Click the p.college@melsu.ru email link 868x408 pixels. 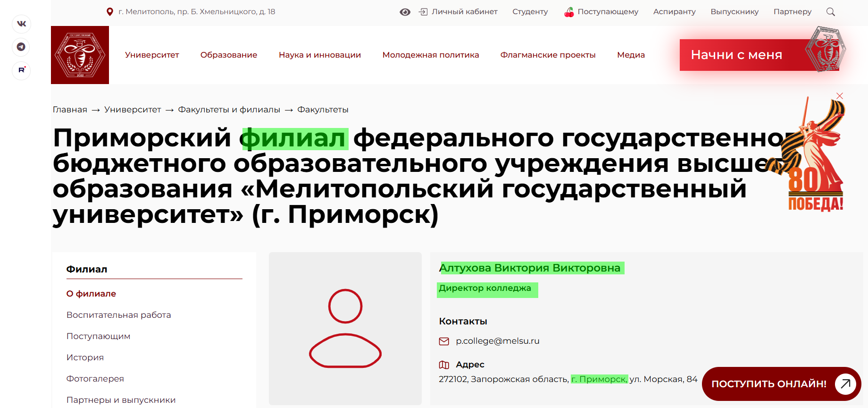point(497,341)
